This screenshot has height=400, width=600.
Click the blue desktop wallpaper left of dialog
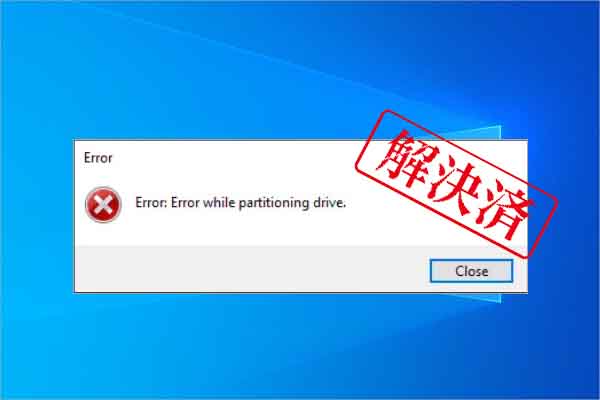(x=36, y=214)
